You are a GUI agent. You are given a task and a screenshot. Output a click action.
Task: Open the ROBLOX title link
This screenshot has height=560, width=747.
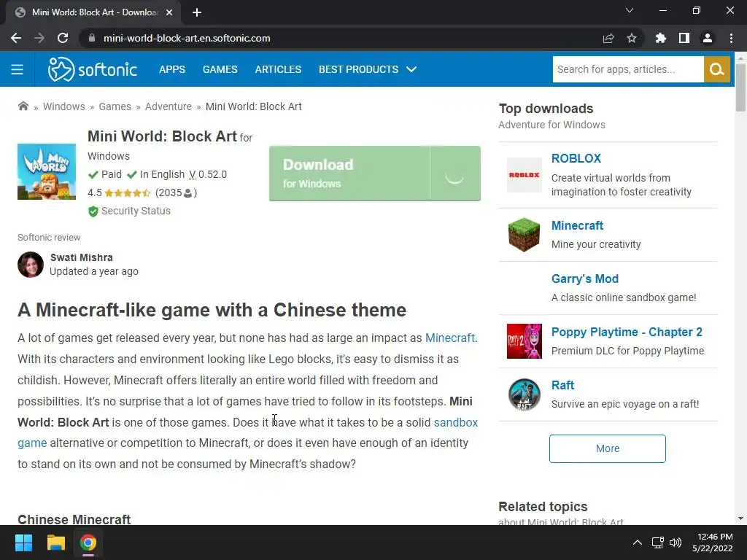576,158
